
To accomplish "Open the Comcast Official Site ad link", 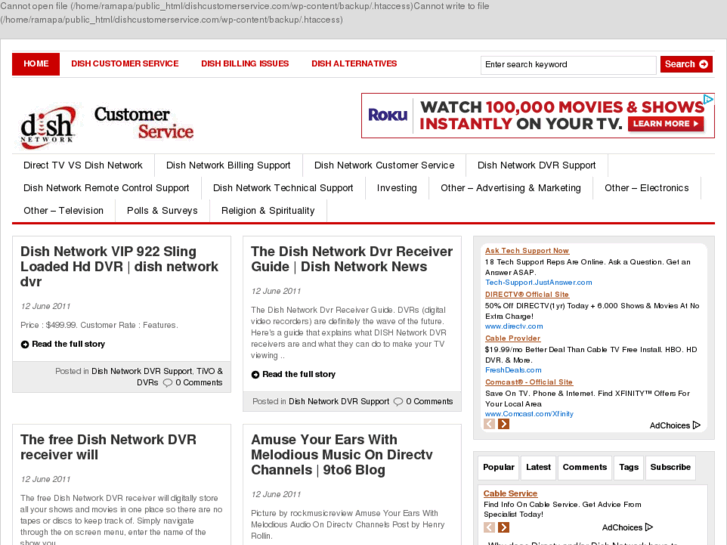I will [529, 382].
